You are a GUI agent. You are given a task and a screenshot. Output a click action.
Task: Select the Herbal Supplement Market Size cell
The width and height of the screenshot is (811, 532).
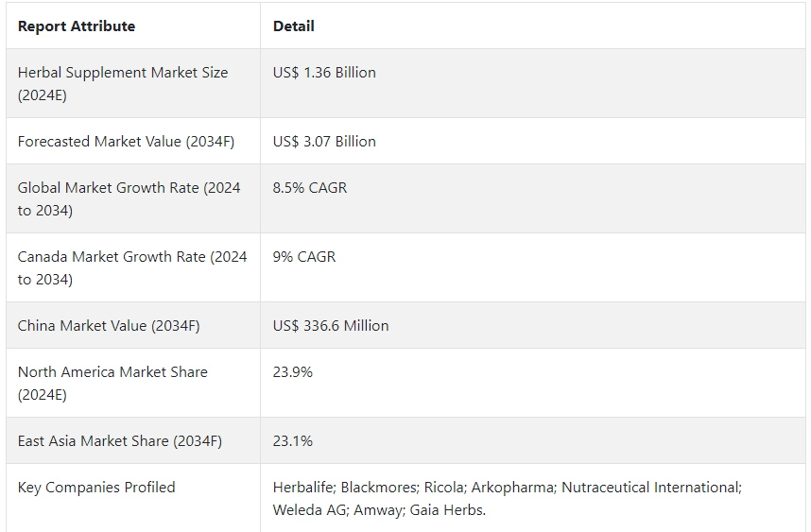[x=133, y=83]
